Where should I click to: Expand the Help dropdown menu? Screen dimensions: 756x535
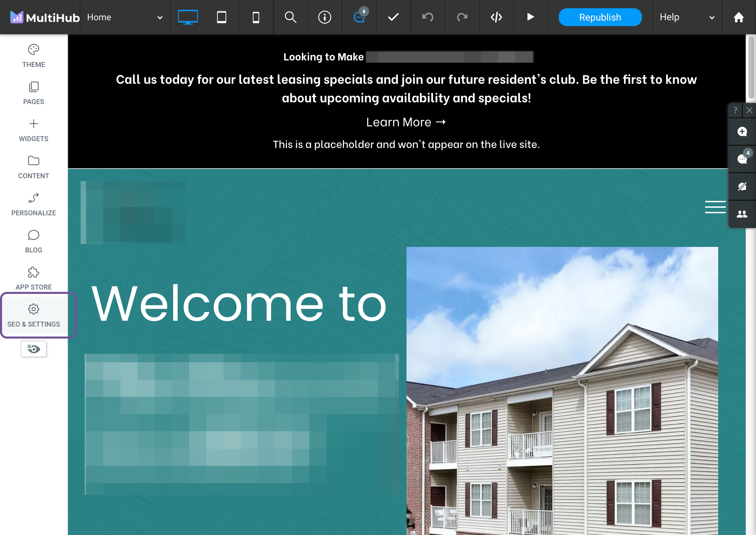click(687, 17)
